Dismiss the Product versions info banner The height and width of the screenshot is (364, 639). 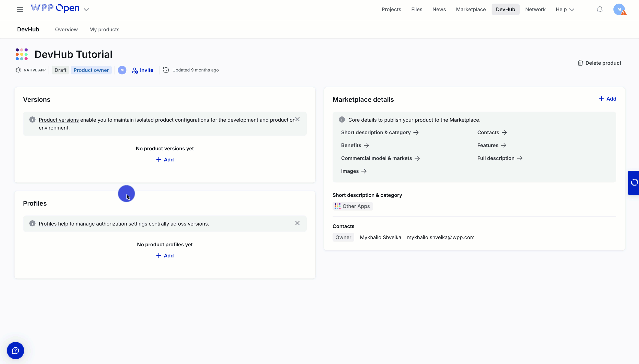point(297,119)
